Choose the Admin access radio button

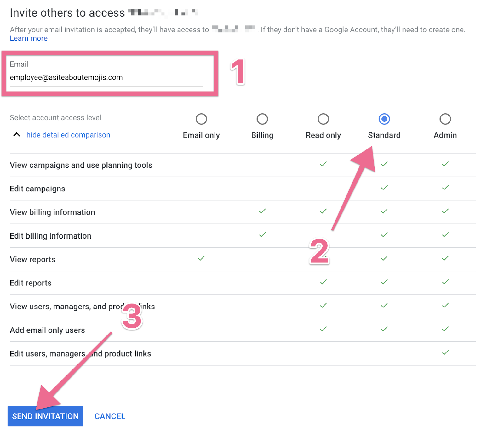point(445,119)
